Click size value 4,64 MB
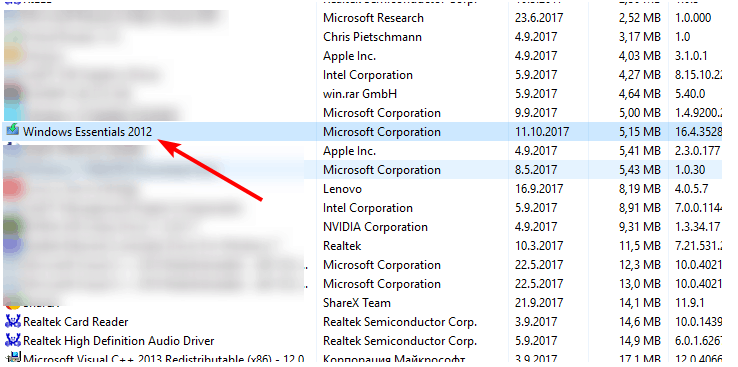This screenshot has height=367, width=738. (x=640, y=94)
